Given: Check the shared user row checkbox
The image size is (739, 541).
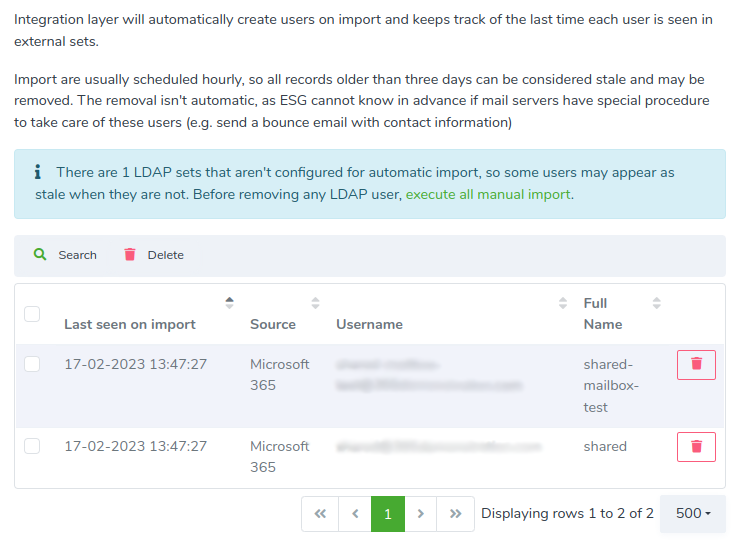Looking at the screenshot, I should (32, 446).
